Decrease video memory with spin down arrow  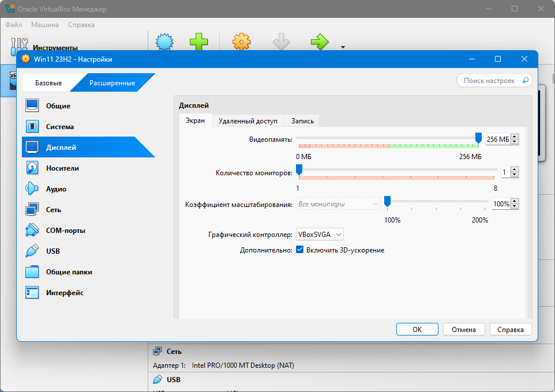pyautogui.click(x=515, y=141)
